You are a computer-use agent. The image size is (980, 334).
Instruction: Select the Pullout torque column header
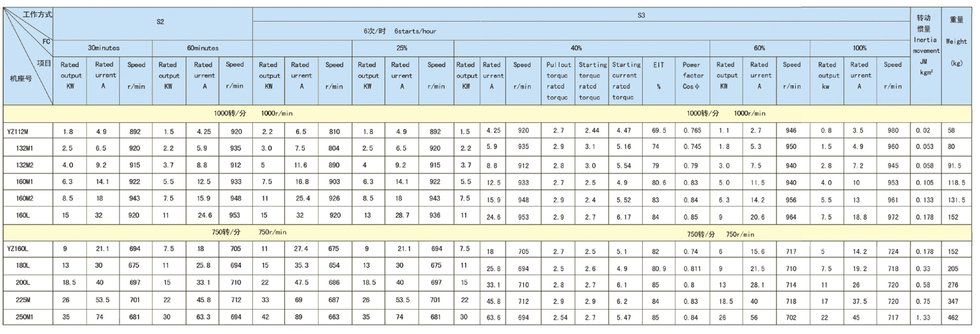coord(559,80)
